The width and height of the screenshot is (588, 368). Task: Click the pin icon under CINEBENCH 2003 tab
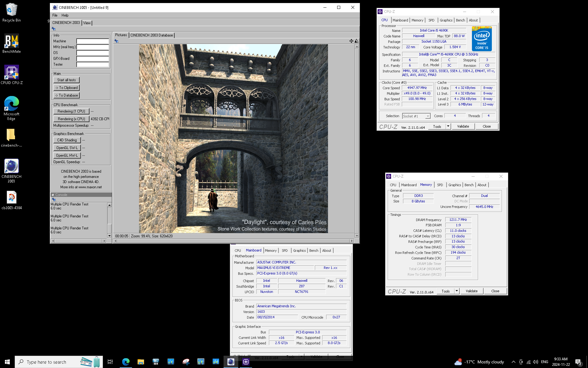(54, 29)
